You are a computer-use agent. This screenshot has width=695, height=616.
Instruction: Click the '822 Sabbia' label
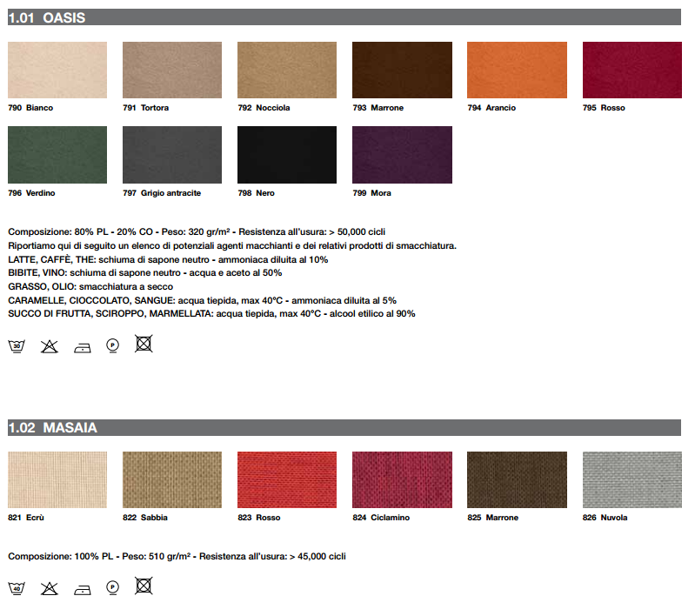(145, 518)
